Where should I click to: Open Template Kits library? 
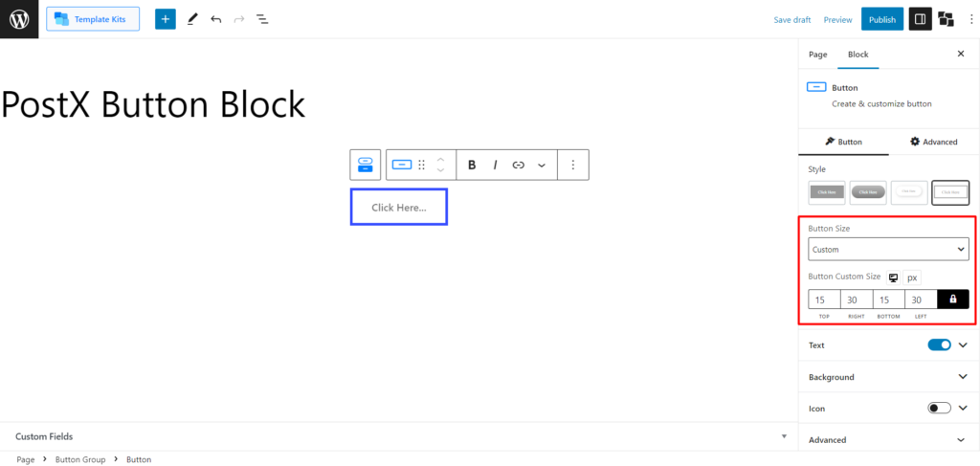point(93,19)
